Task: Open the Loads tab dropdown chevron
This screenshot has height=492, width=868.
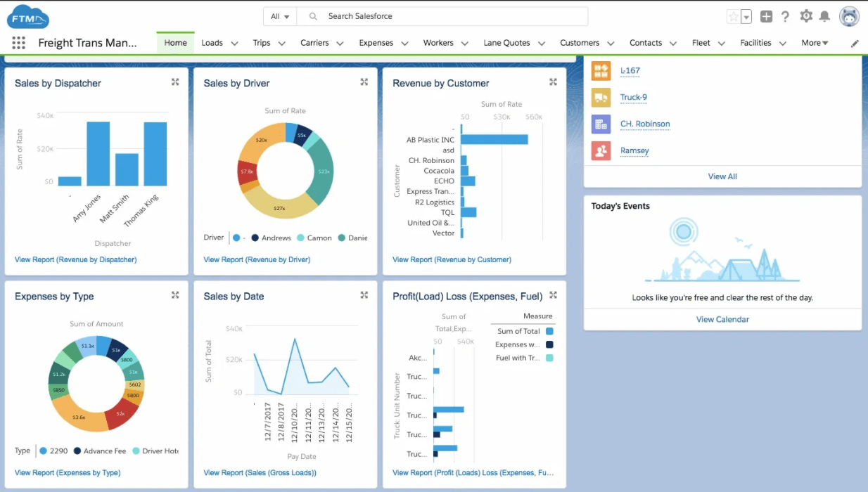Action: click(x=235, y=44)
